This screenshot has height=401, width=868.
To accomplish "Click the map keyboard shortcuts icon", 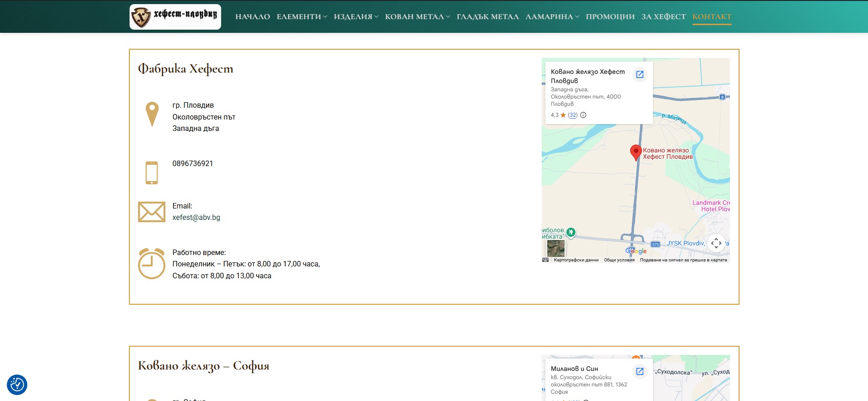I will tap(545, 260).
